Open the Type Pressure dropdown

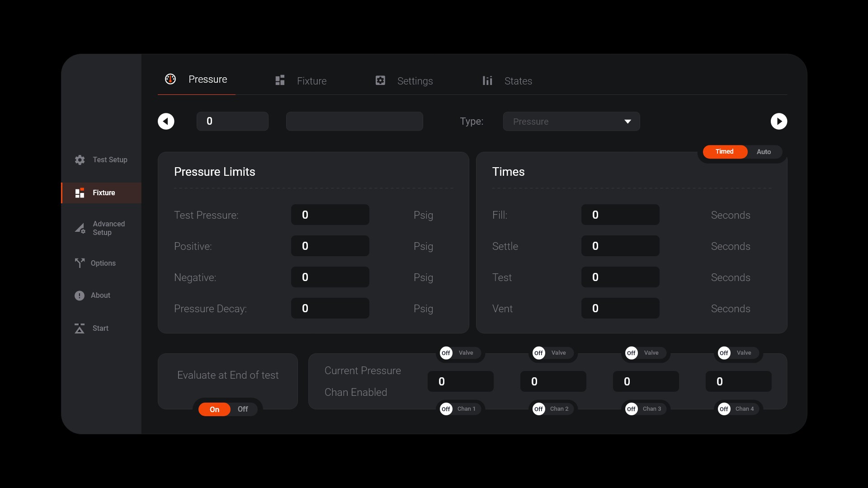[571, 122]
